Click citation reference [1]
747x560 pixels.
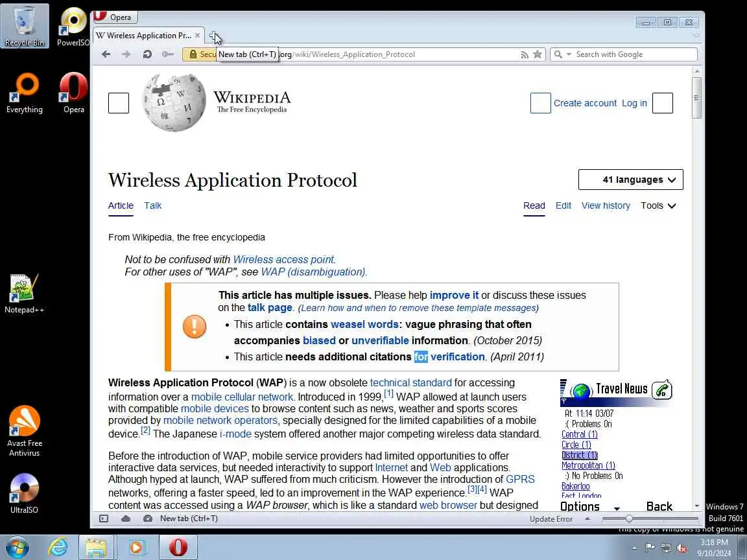click(389, 394)
